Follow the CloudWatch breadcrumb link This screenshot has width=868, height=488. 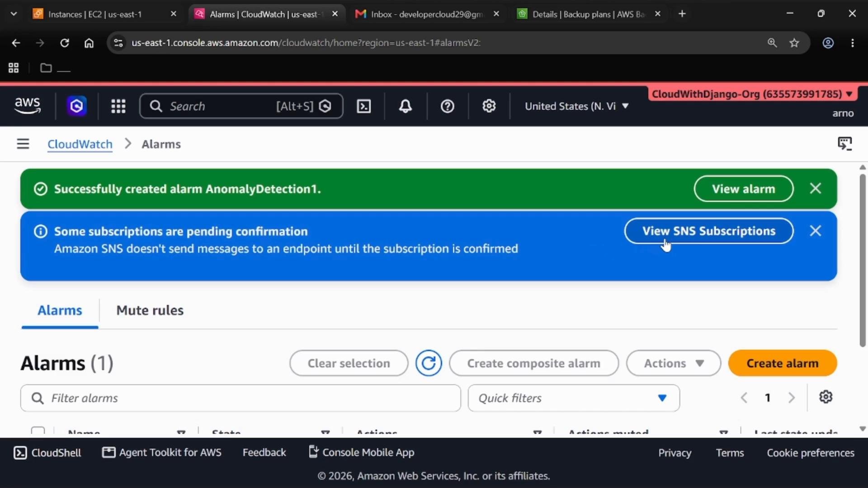(80, 144)
